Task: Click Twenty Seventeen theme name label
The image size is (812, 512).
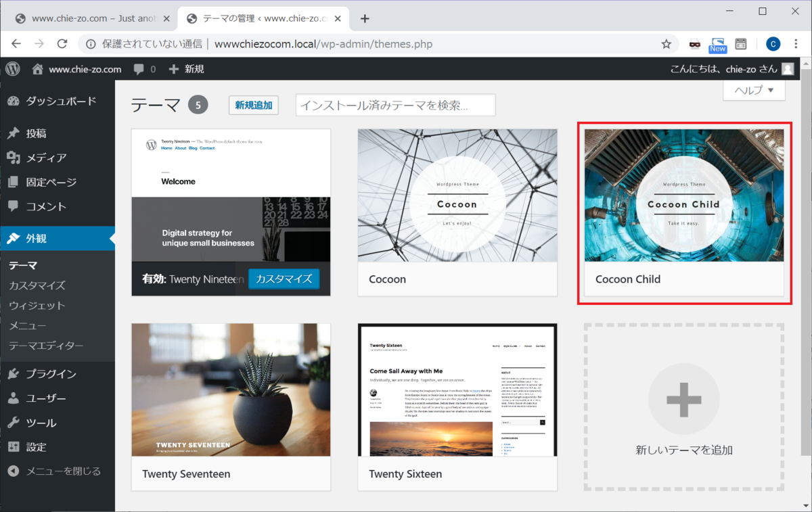Action: click(x=186, y=474)
